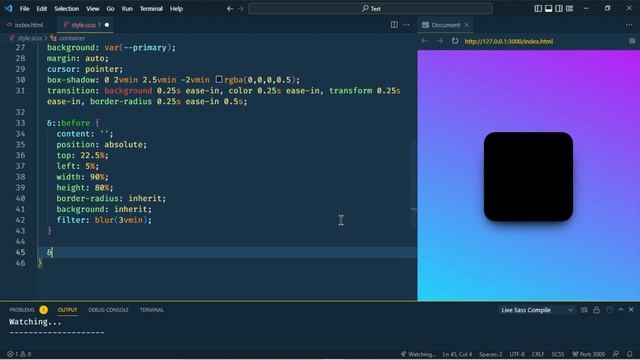Click style.scss in breadcrumb path
This screenshot has width=640, height=360.
tap(29, 38)
